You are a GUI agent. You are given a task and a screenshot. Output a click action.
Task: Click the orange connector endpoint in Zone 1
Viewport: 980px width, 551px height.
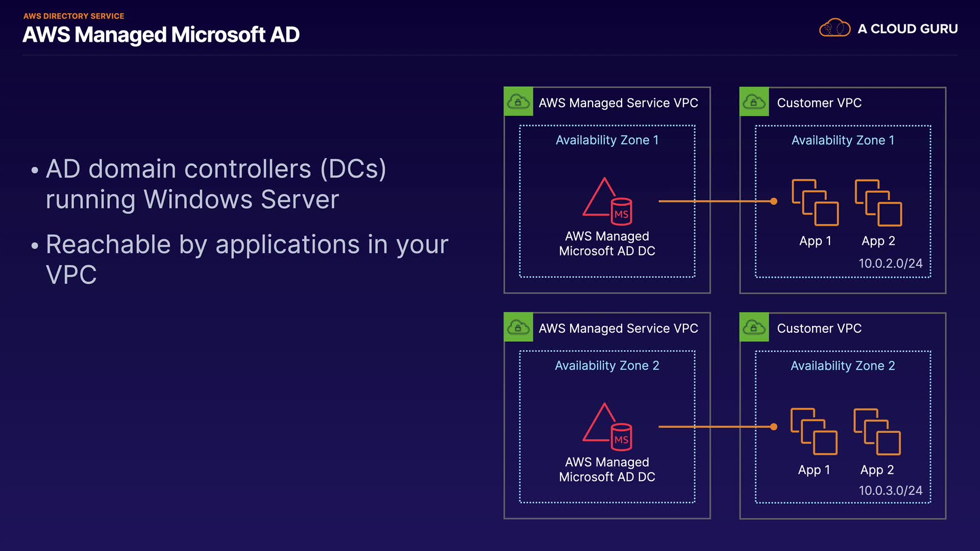click(774, 202)
